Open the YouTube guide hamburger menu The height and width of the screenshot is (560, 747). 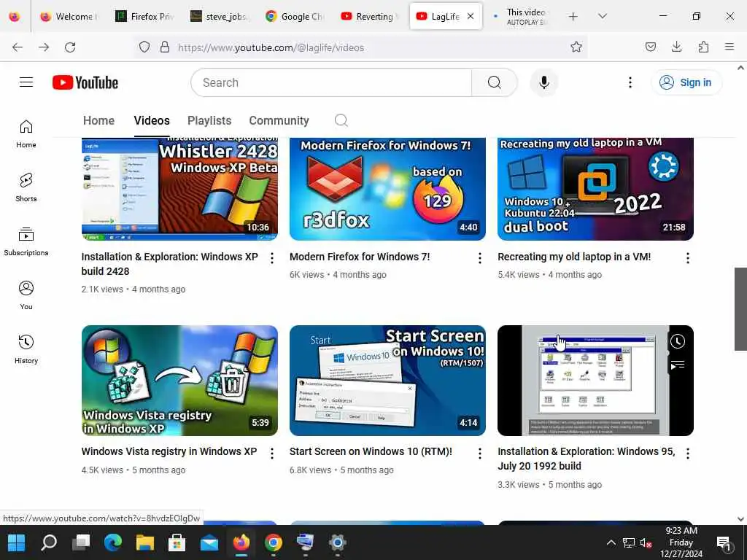26,82
